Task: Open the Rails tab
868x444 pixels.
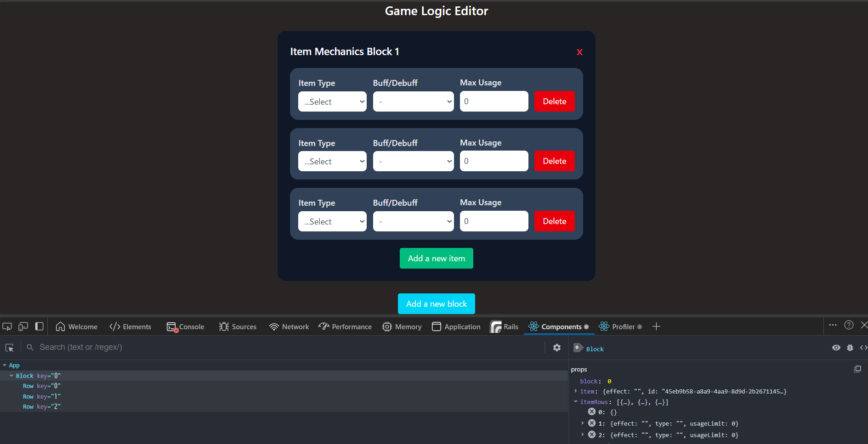Action: click(505, 326)
